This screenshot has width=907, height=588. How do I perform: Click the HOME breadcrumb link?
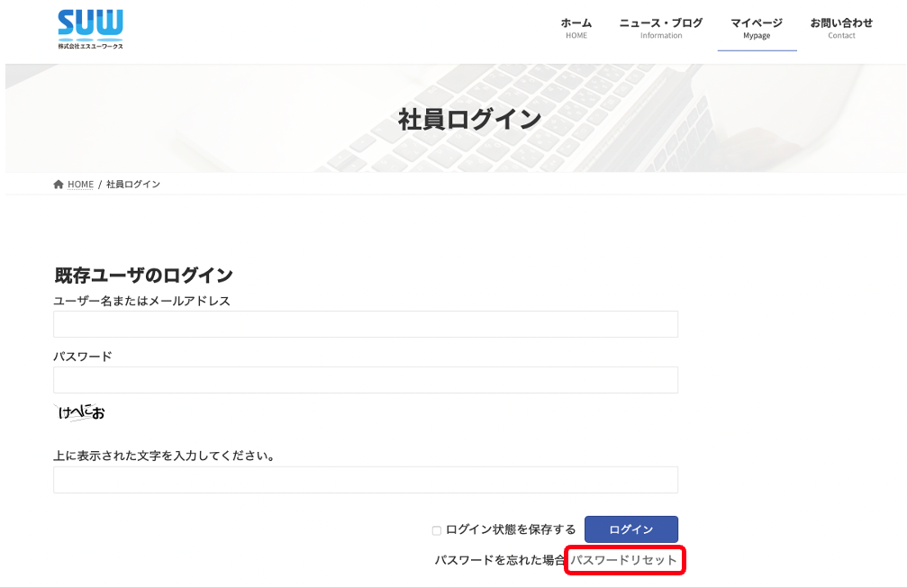(80, 185)
